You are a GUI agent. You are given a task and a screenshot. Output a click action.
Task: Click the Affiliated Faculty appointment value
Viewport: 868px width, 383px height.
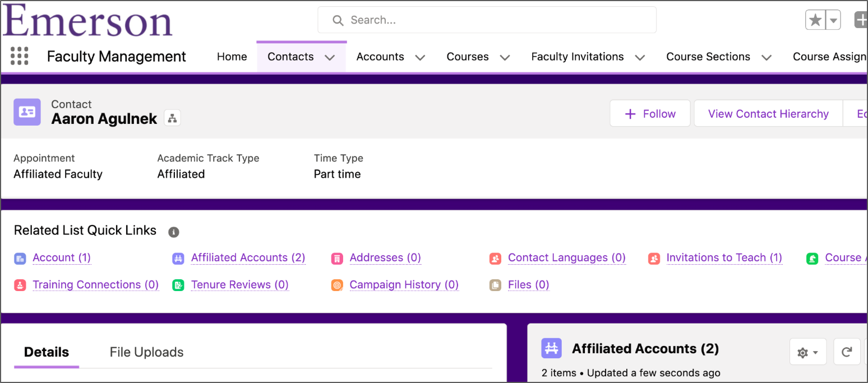tap(58, 174)
